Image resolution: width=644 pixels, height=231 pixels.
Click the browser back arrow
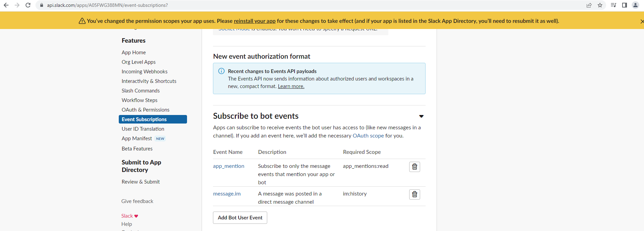click(6, 5)
